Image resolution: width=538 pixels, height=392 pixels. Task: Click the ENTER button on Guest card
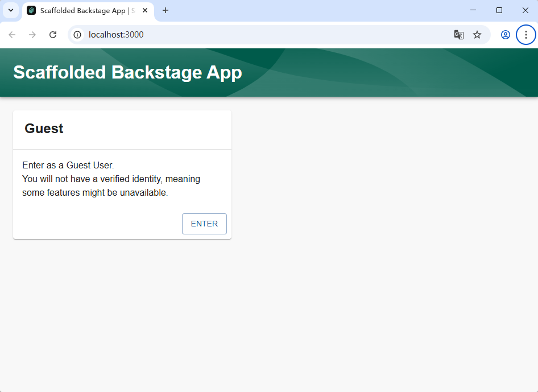(x=204, y=224)
